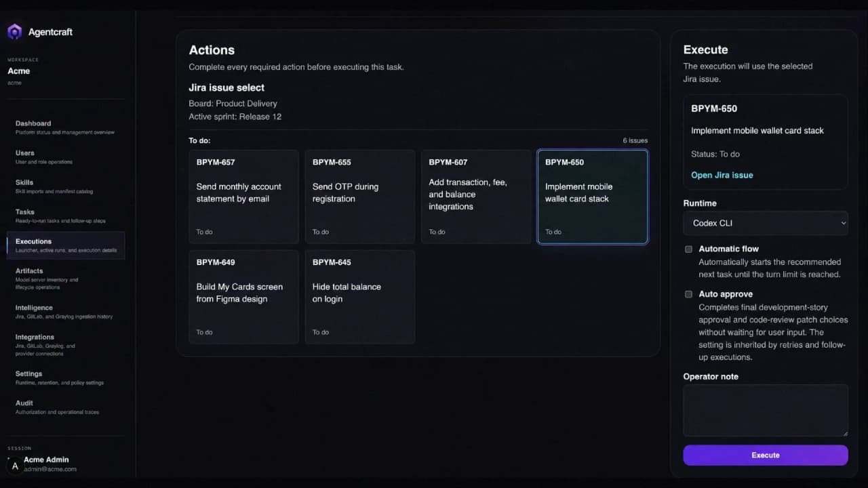This screenshot has width=868, height=488.
Task: Click the 'To do:' column label
Action: [x=199, y=140]
